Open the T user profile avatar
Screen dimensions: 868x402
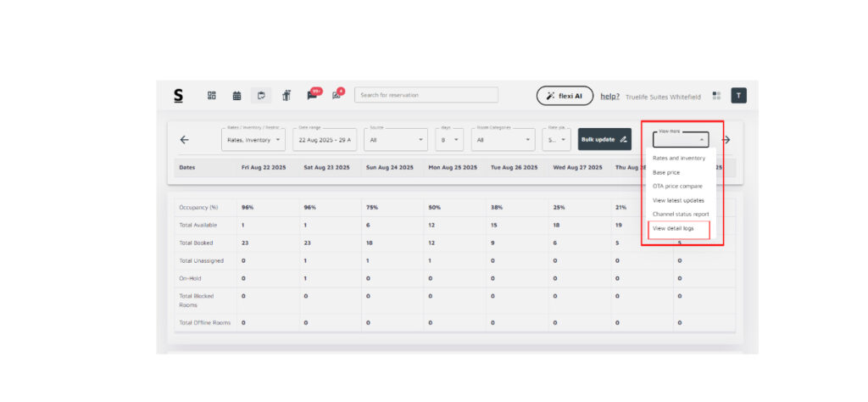[738, 95]
